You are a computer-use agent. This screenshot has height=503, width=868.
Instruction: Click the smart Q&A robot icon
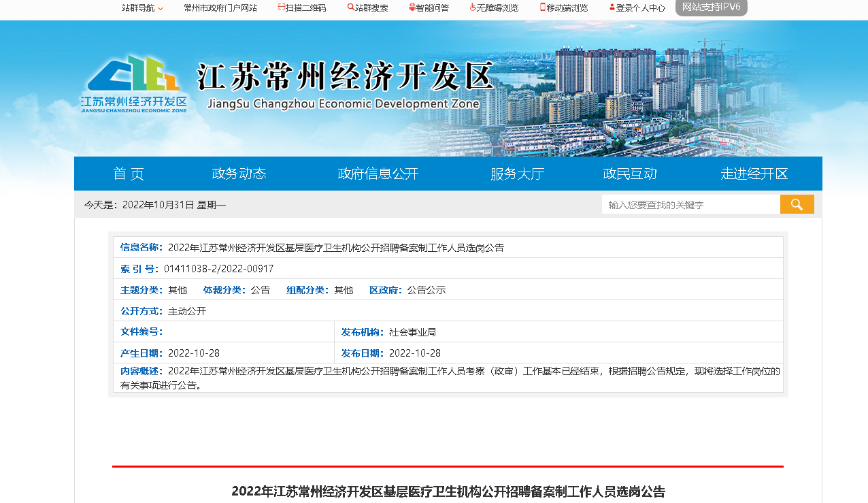pyautogui.click(x=412, y=7)
